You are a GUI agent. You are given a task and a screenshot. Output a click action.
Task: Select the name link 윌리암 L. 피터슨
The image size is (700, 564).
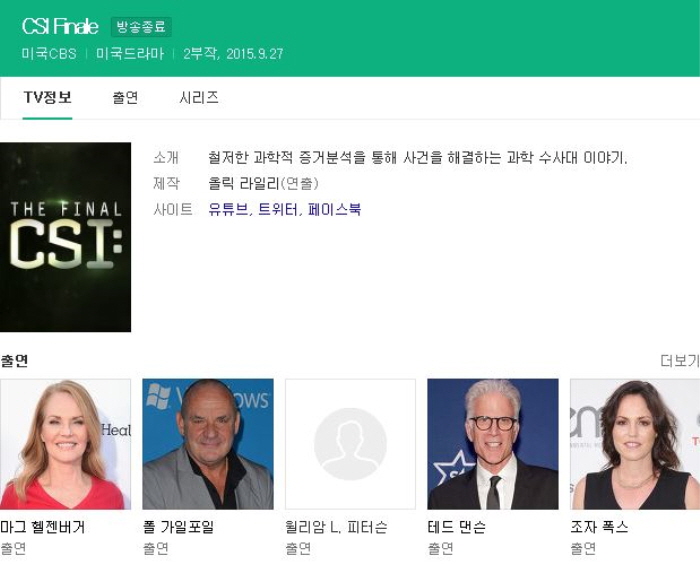[x=336, y=527]
